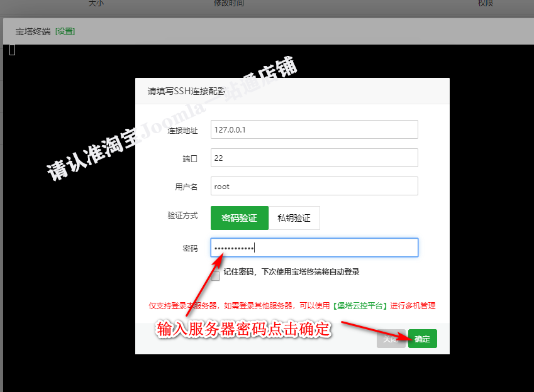
Task: Click the 大小 column header behind the terminal
Action: [96, 3]
